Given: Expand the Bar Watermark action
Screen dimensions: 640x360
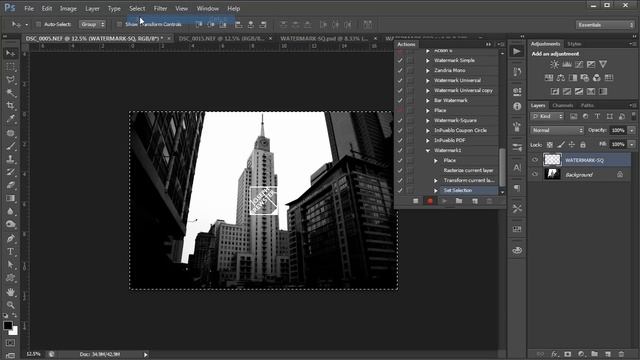Looking at the screenshot, I should (x=428, y=100).
